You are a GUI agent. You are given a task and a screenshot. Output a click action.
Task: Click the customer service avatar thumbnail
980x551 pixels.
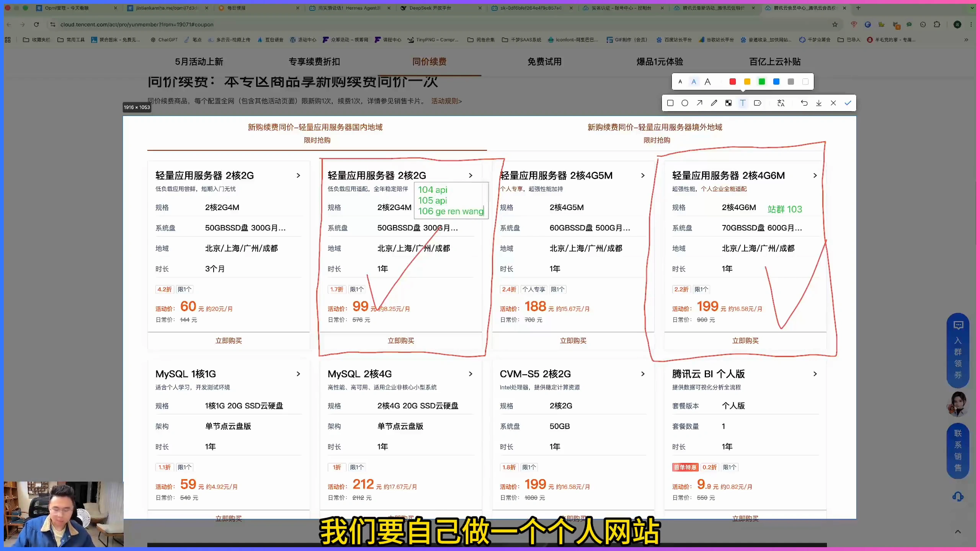pos(958,404)
